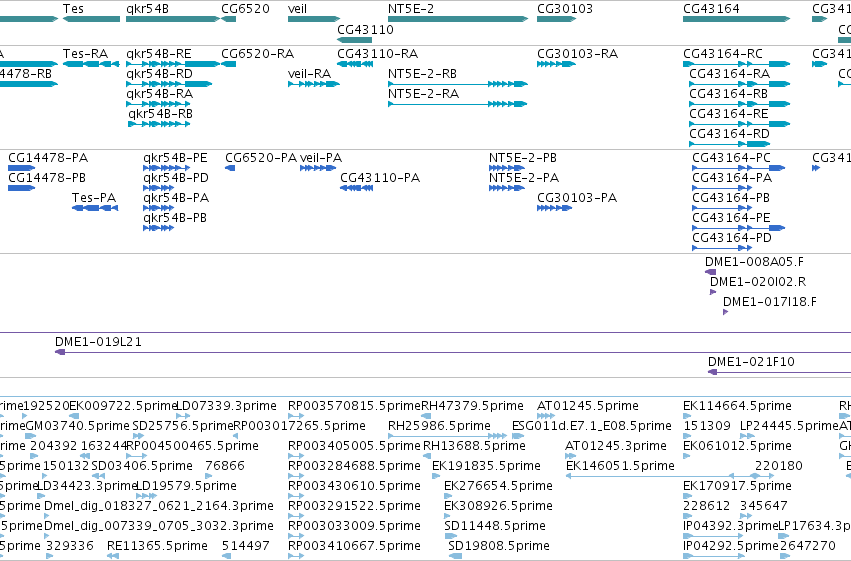Screen dimensions: 851x561
Task: Open EST RE11365.5prime
Action: pos(157,546)
